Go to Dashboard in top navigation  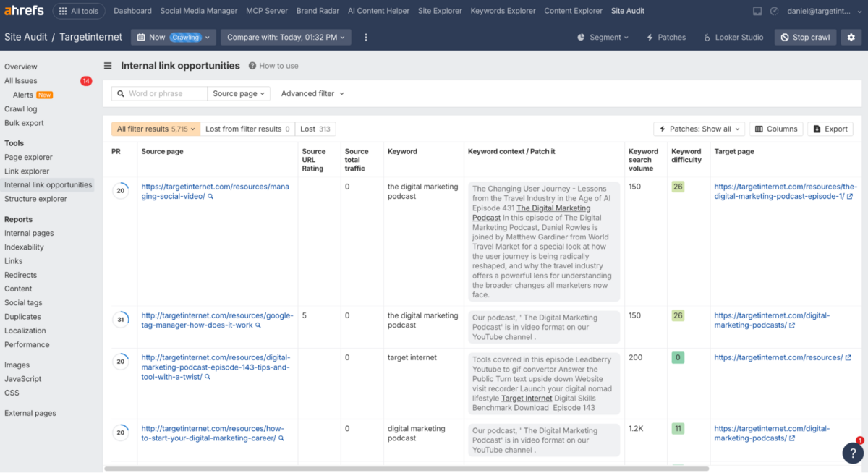pos(132,11)
